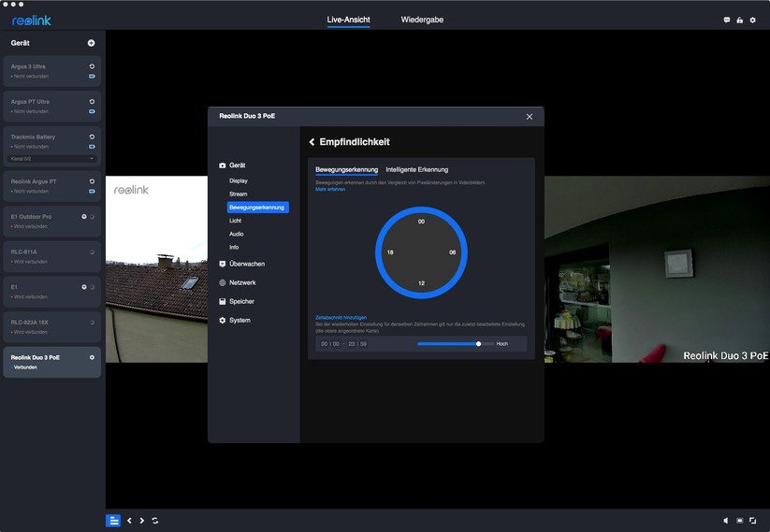The height and width of the screenshot is (532, 770).
Task: Expand the Kanal 0/2 dropdown of Trackmix Battery
Action: pos(91,159)
